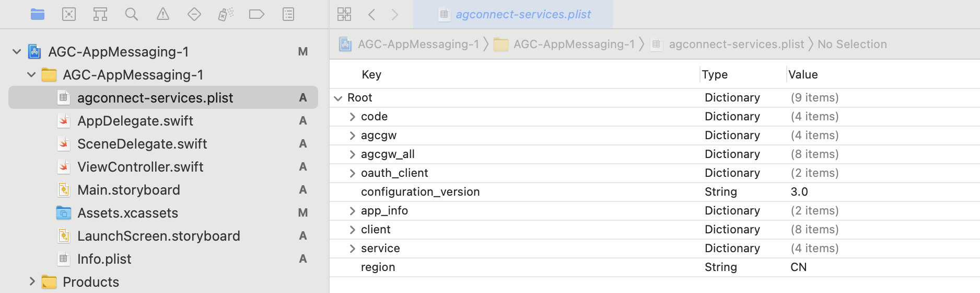This screenshot has height=293, width=980.
Task: Open the Find navigator magnifier icon
Action: tap(132, 14)
